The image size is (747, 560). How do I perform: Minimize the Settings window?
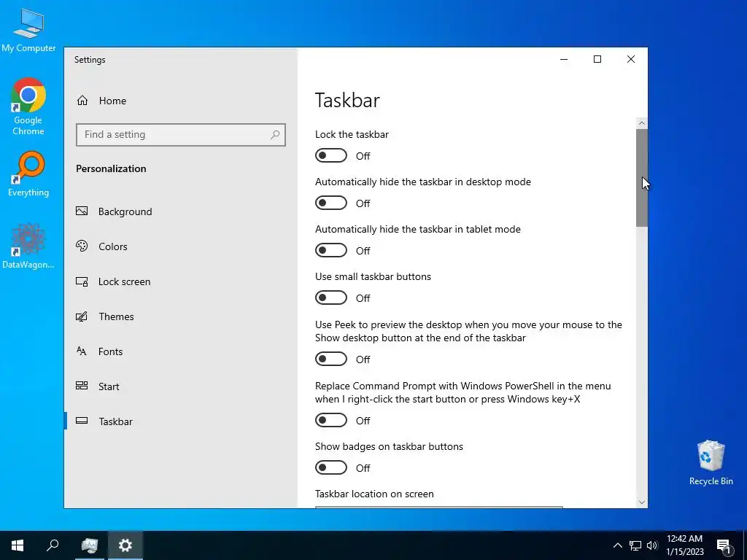click(564, 59)
